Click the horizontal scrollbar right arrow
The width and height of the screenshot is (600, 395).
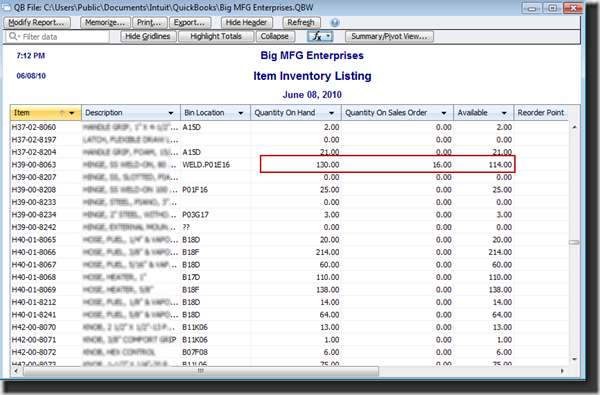(562, 371)
